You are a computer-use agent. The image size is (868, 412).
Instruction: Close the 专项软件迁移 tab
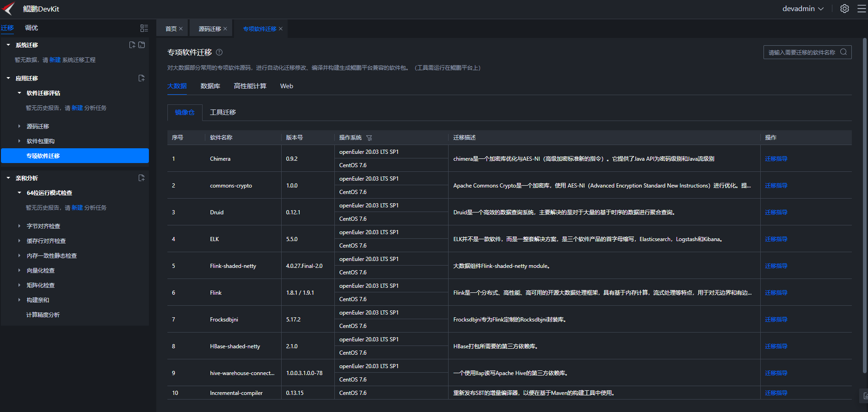[281, 29]
